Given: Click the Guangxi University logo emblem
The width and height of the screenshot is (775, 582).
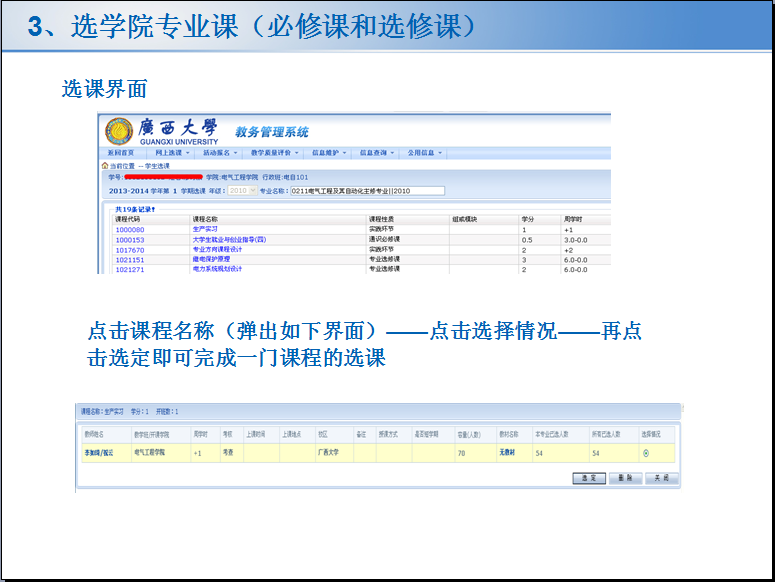Looking at the screenshot, I should [119, 131].
